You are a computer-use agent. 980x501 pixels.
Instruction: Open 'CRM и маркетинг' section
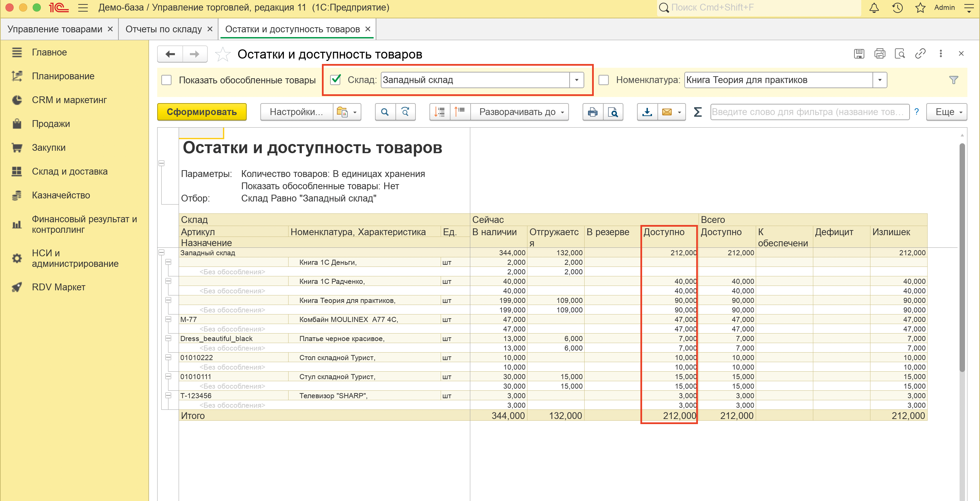[69, 100]
